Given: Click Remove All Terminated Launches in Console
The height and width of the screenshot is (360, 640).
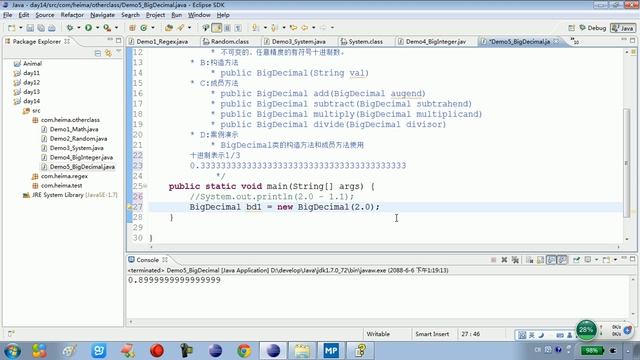Looking at the screenshot, I should (x=515, y=260).
